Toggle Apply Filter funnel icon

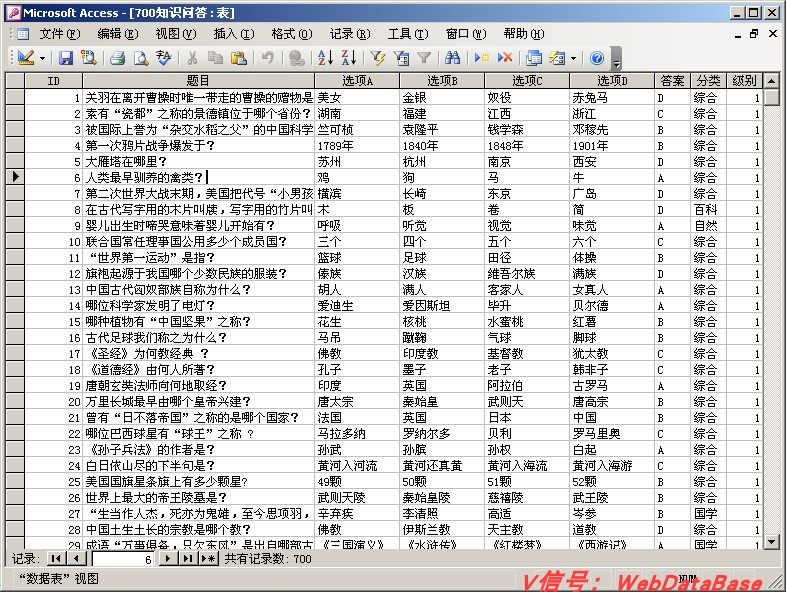(424, 58)
